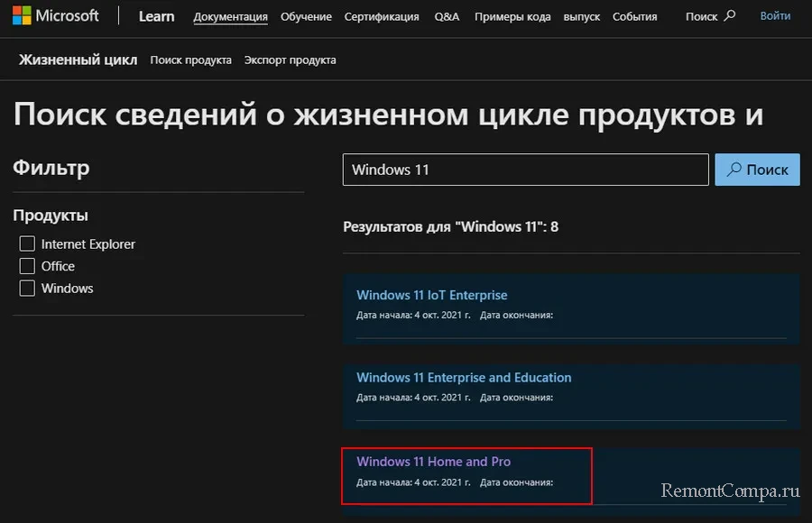The width and height of the screenshot is (812, 523).
Task: Open the выпуск menu item
Action: click(581, 17)
